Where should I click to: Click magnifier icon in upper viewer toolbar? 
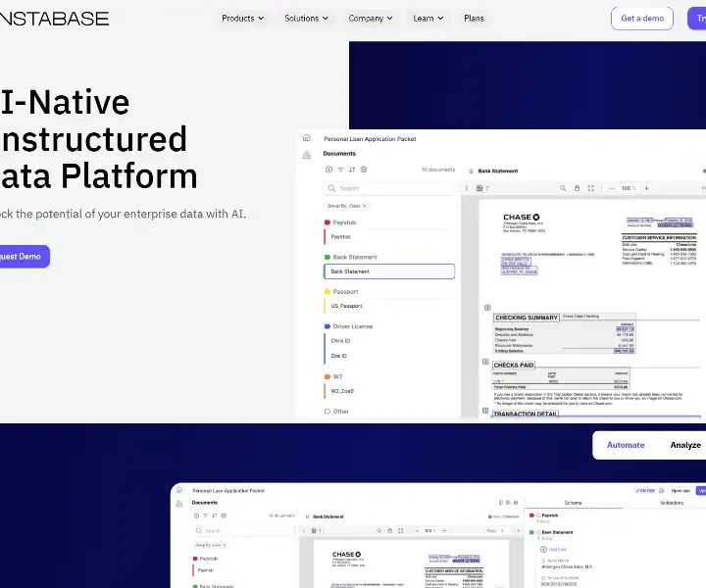coord(563,188)
